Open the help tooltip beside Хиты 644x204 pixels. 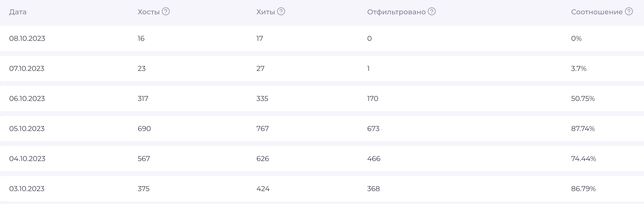coord(281,12)
